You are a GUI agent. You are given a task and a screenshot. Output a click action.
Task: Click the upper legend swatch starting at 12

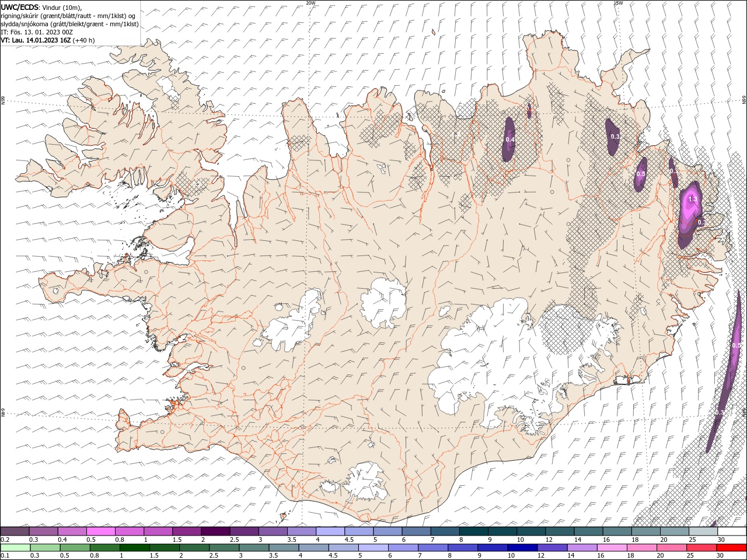click(559, 531)
